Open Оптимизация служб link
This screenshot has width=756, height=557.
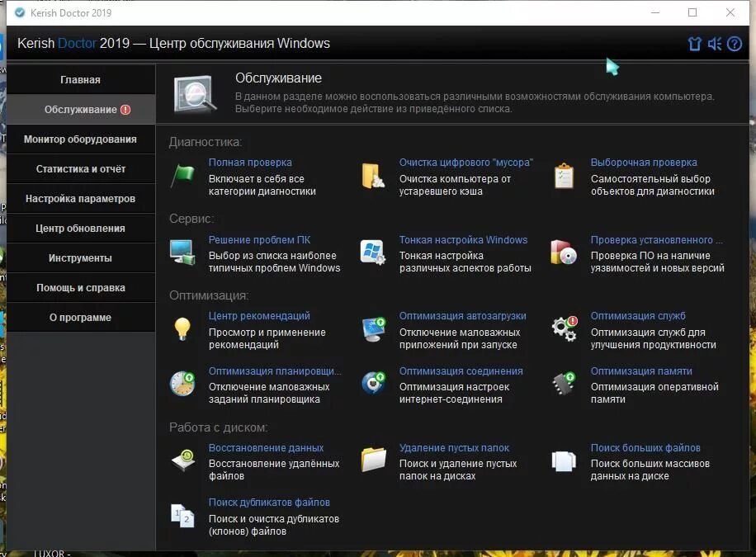click(638, 316)
